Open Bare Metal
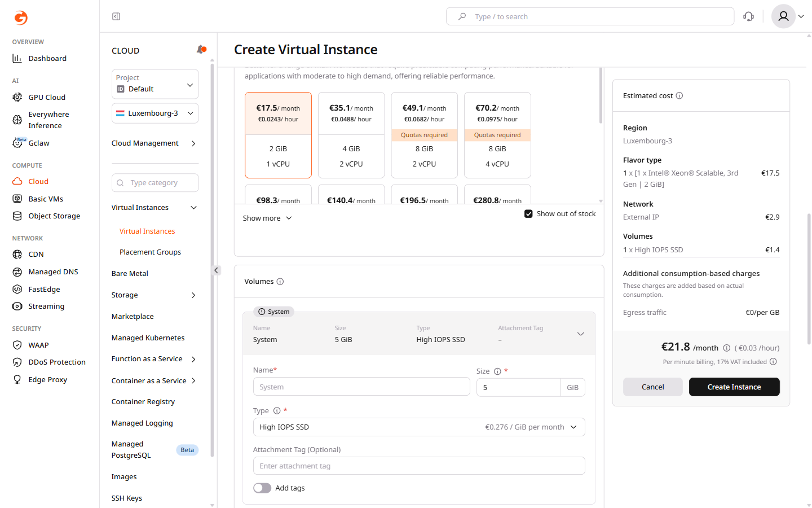This screenshot has width=812, height=508. [130, 274]
